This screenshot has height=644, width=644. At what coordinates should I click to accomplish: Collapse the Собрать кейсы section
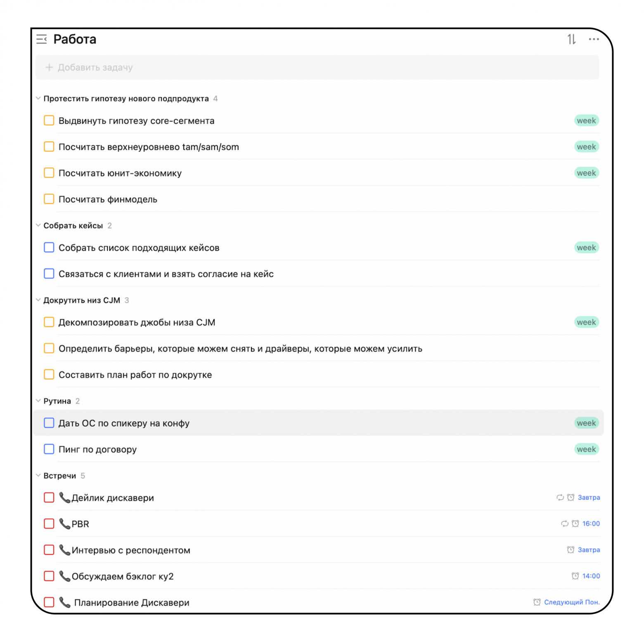[38, 225]
